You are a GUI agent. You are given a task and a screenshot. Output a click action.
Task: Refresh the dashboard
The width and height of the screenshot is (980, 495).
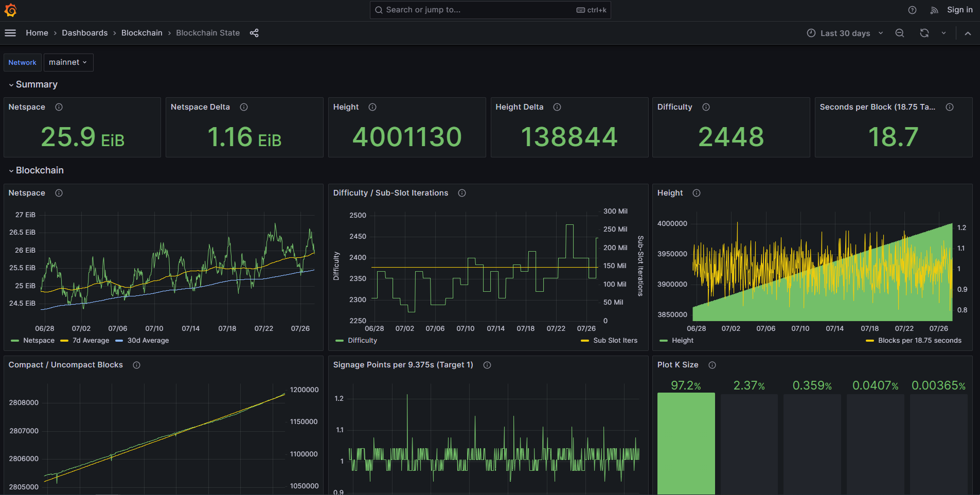tap(924, 33)
